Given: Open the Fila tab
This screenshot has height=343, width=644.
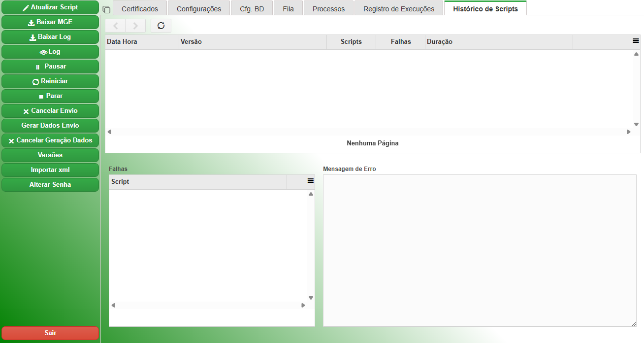Looking at the screenshot, I should point(289,8).
